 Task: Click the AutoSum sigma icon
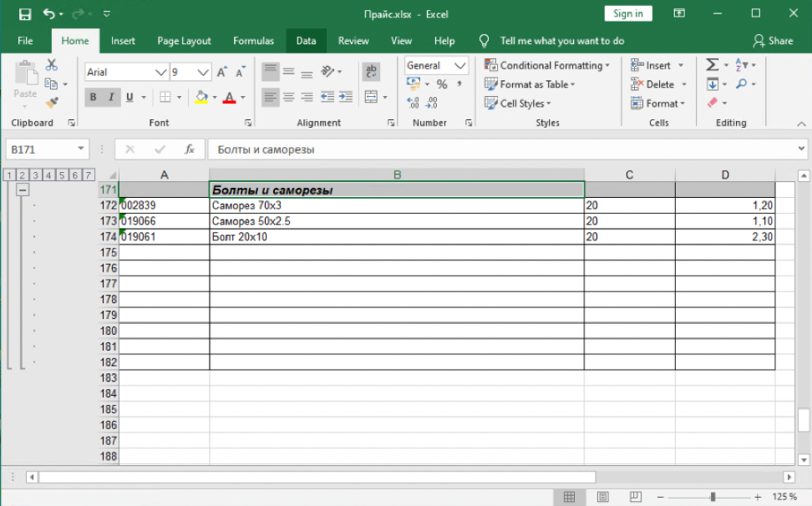click(x=712, y=65)
